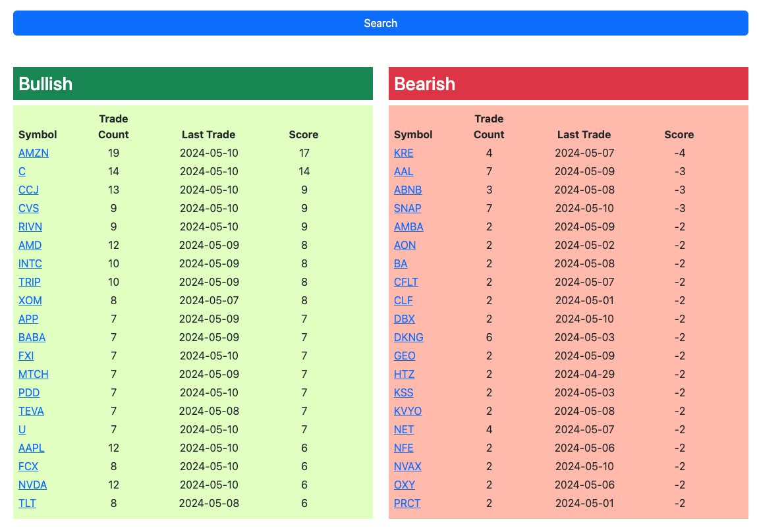Open the TLT symbol link
757x532 pixels.
click(27, 503)
